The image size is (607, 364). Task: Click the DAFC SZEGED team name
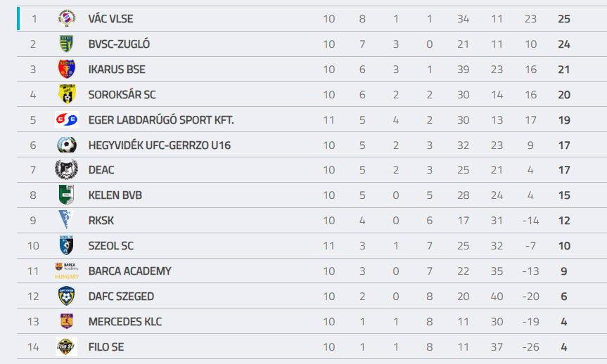click(121, 297)
